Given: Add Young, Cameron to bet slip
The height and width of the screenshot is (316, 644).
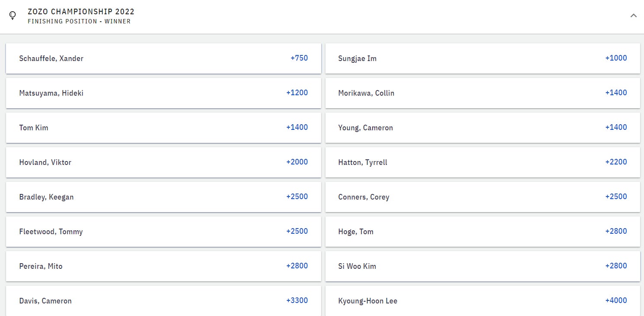Looking at the screenshot, I should click(x=482, y=128).
